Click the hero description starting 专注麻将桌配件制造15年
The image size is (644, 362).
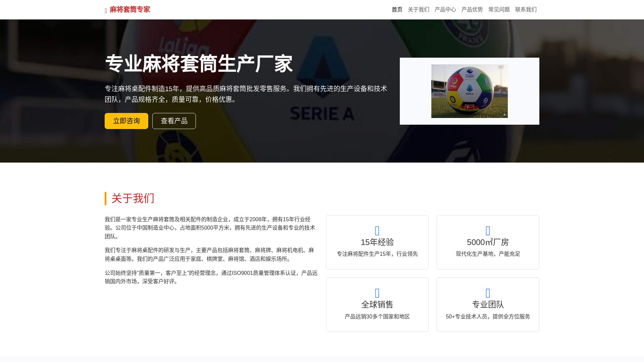point(246,94)
